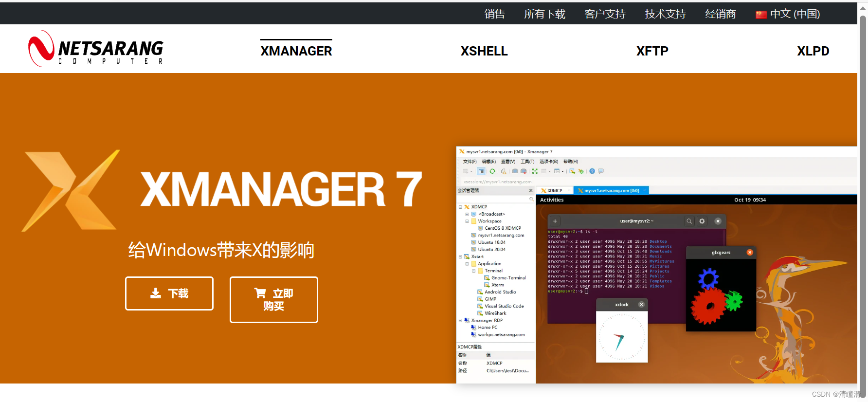The image size is (868, 402).
Task: Click the grayed new session toolbar icon
Action: pyautogui.click(x=466, y=171)
